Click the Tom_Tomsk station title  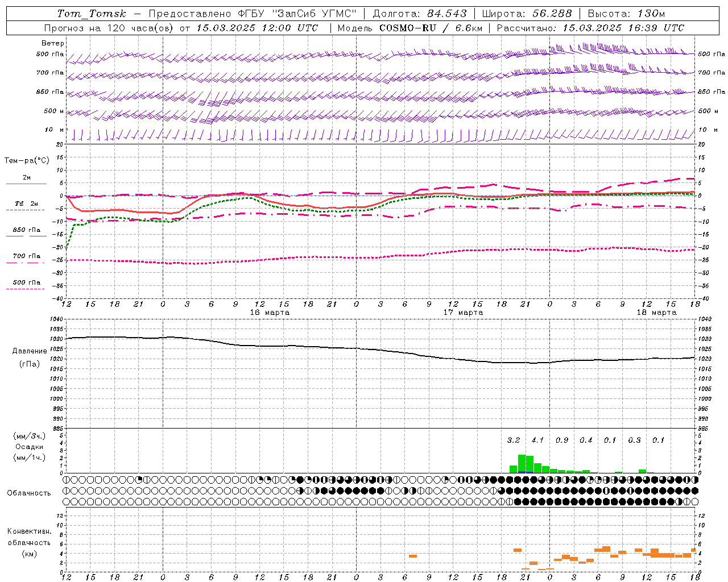92,14
